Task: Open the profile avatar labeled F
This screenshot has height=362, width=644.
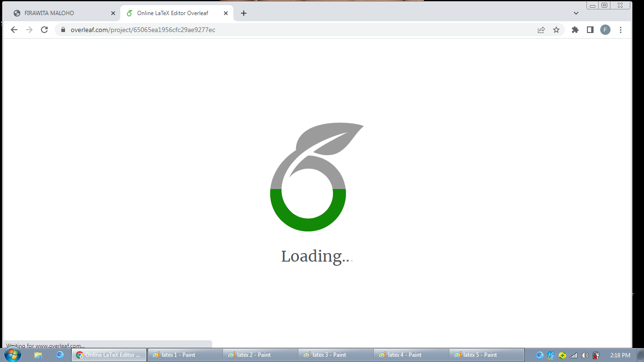Action: click(x=605, y=30)
